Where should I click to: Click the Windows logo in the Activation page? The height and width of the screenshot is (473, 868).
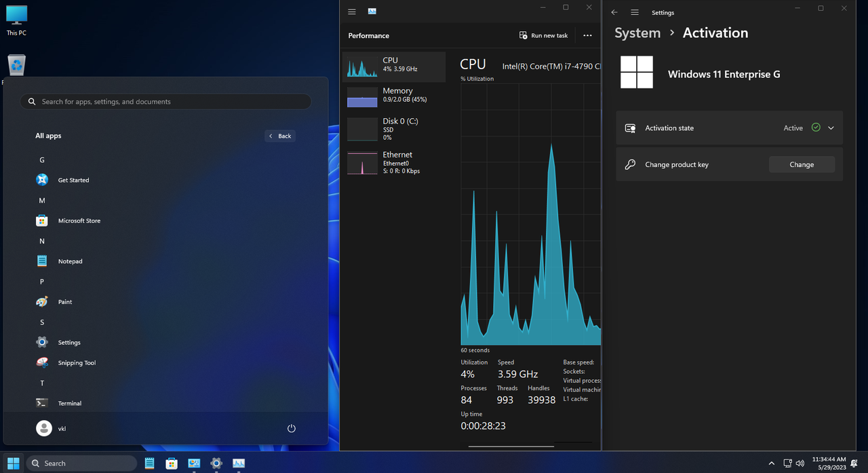pyautogui.click(x=637, y=72)
